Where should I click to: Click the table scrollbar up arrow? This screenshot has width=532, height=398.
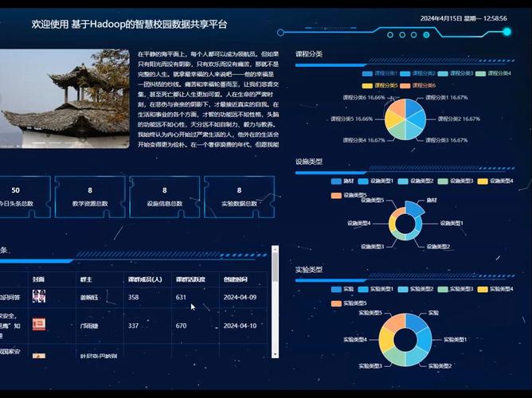pyautogui.click(x=276, y=249)
